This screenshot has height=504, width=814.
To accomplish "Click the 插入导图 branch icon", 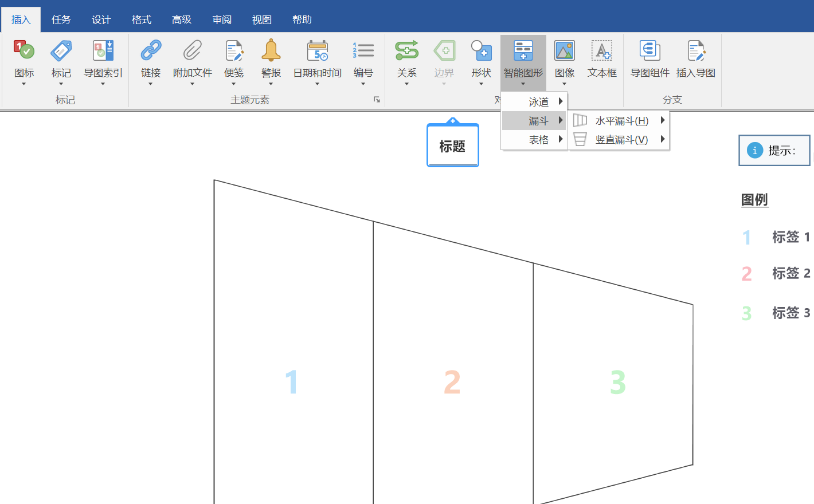I will (695, 57).
